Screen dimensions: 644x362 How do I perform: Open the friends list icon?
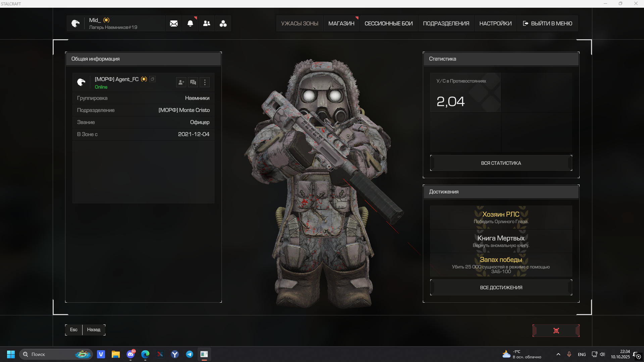click(207, 23)
